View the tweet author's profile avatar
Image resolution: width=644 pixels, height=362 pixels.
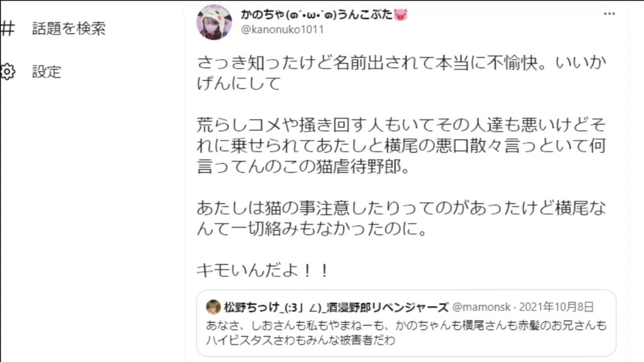pyautogui.click(x=214, y=22)
